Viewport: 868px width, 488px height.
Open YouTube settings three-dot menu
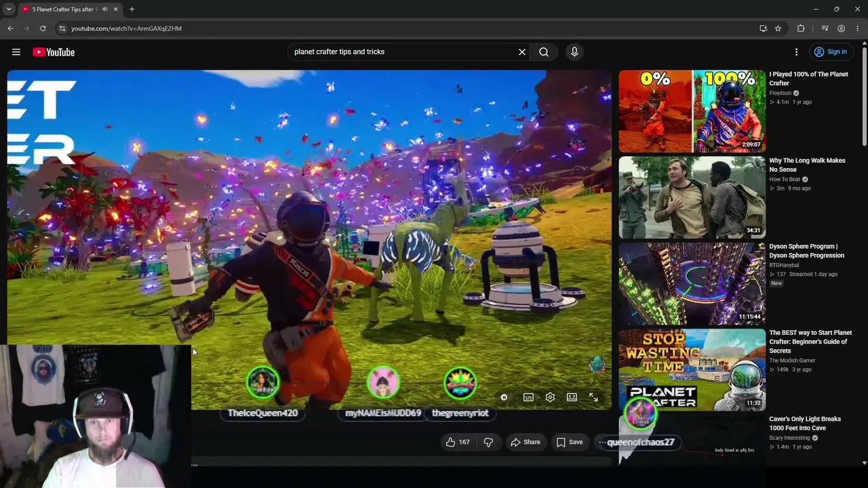coord(797,52)
